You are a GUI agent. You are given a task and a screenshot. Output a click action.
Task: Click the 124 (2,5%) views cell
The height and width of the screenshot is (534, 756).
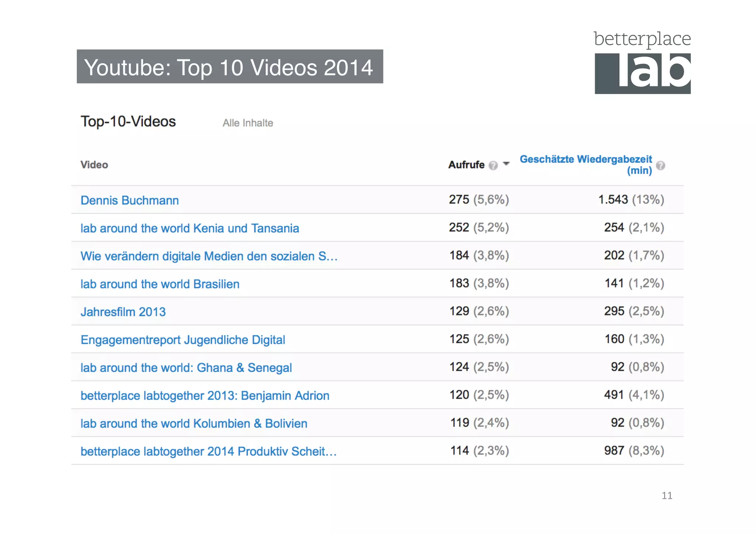[x=479, y=367]
